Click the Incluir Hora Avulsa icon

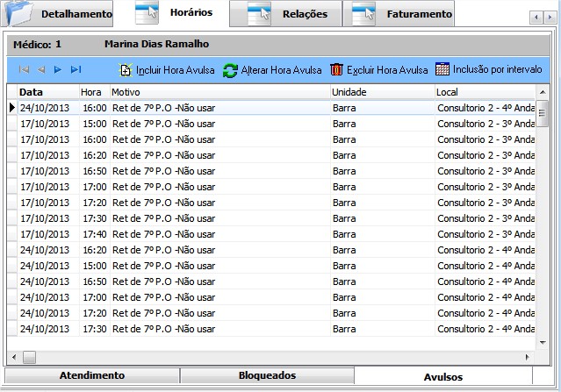pos(126,70)
